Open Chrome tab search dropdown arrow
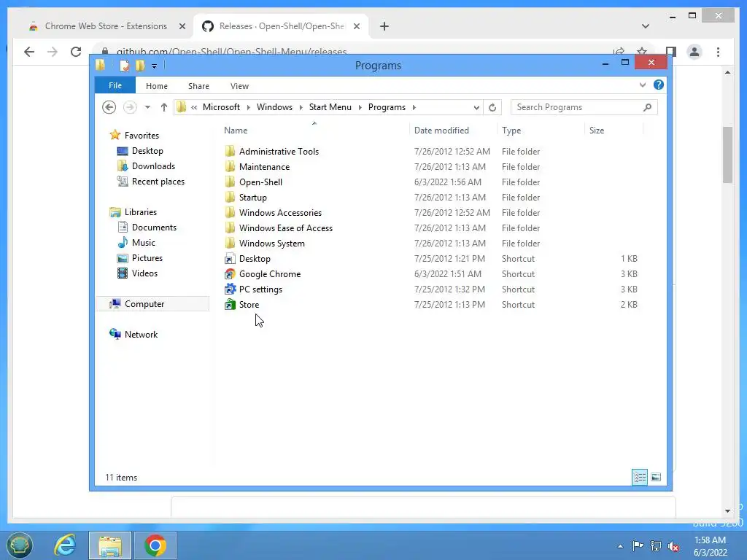The width and height of the screenshot is (747, 560). click(646, 26)
